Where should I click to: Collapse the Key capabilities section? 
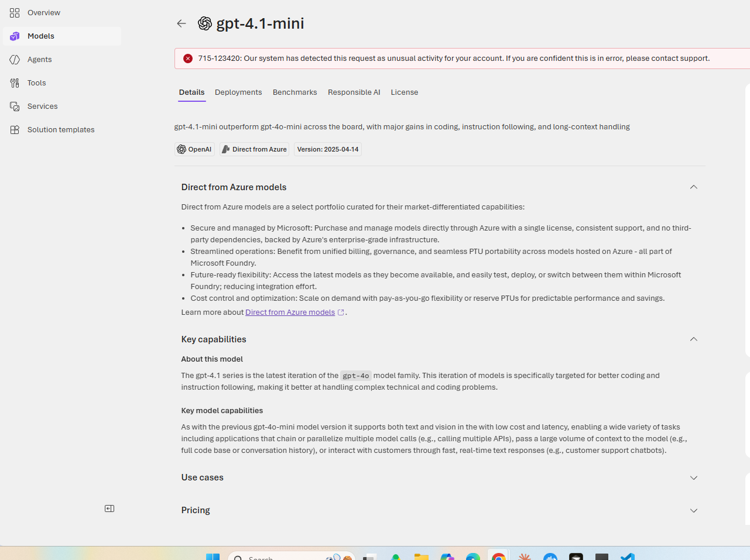pos(694,339)
